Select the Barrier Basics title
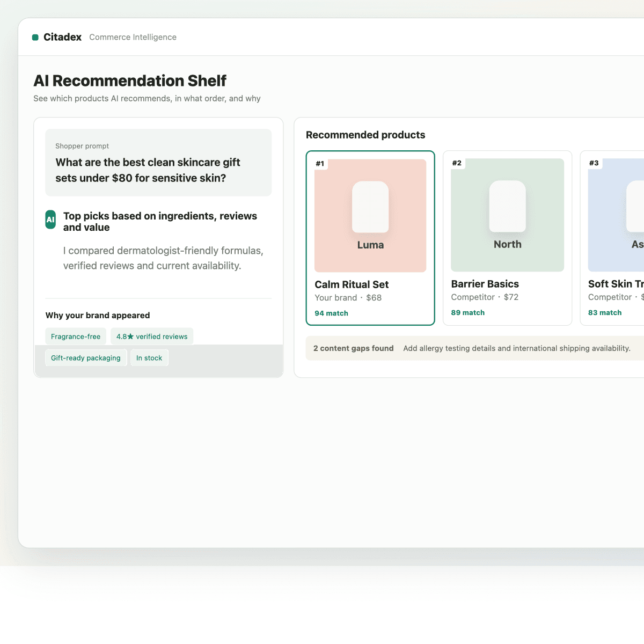 coord(485,284)
